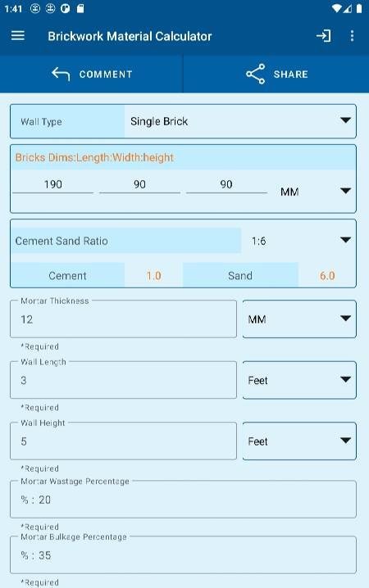Screen dimensions: 369x588
Task: Open the Mortar Thickness MM unit dropdown
Action: tap(299, 319)
